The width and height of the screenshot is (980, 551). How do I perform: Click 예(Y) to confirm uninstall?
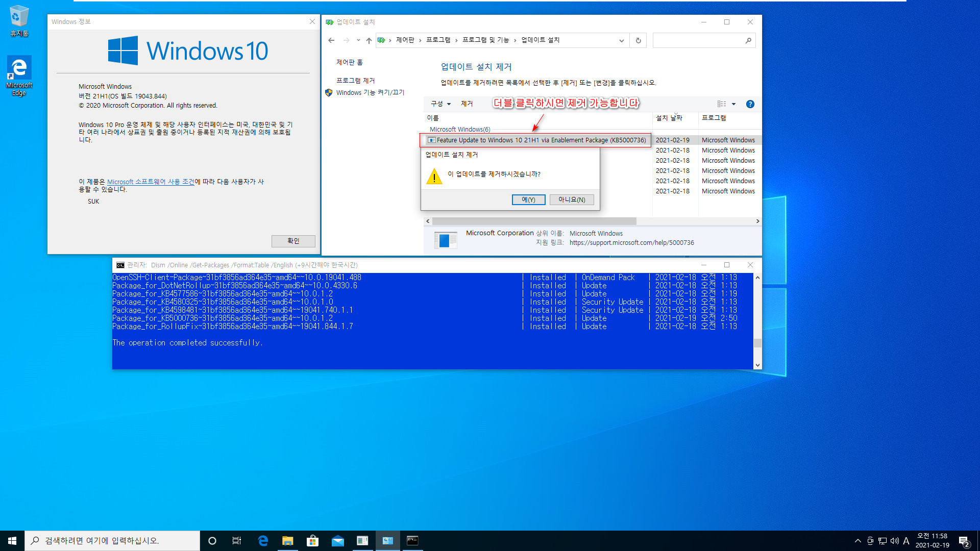528,200
